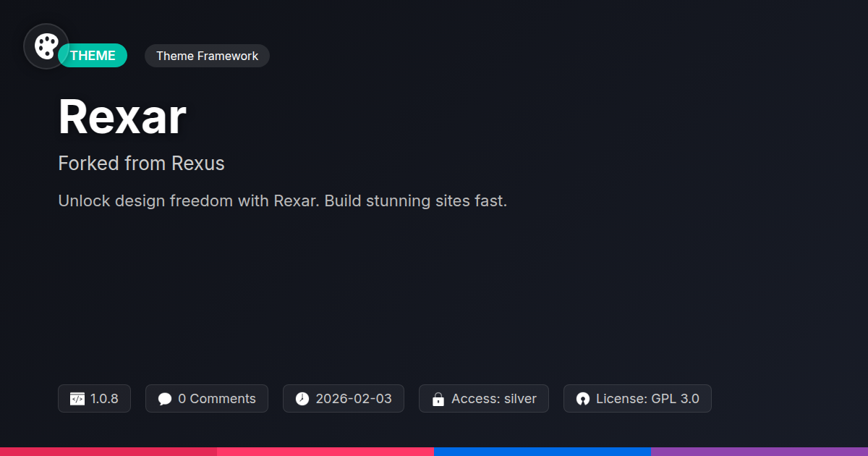Screen dimensions: 868x456
Task: Click the Access: silver badge
Action: [x=484, y=399]
